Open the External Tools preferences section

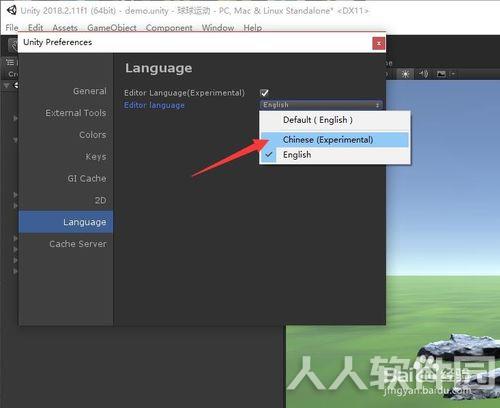point(76,113)
